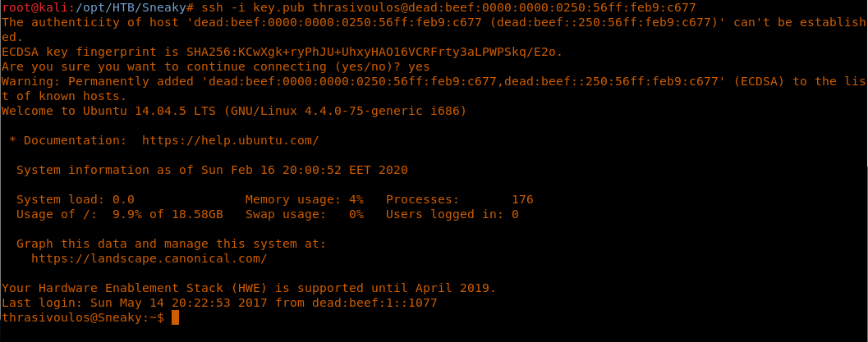Image resolution: width=868 pixels, height=342 pixels.
Task: Open the help.ubuntu.com documentation link
Action: [230, 140]
